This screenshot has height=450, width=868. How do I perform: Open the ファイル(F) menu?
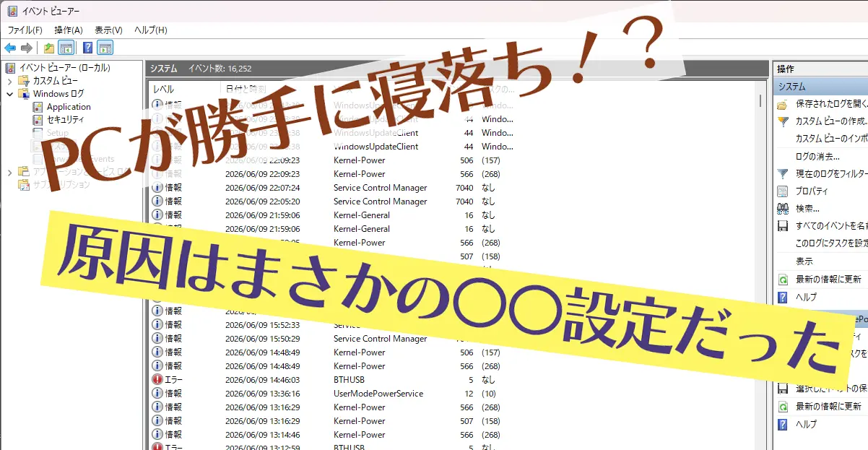25,30
